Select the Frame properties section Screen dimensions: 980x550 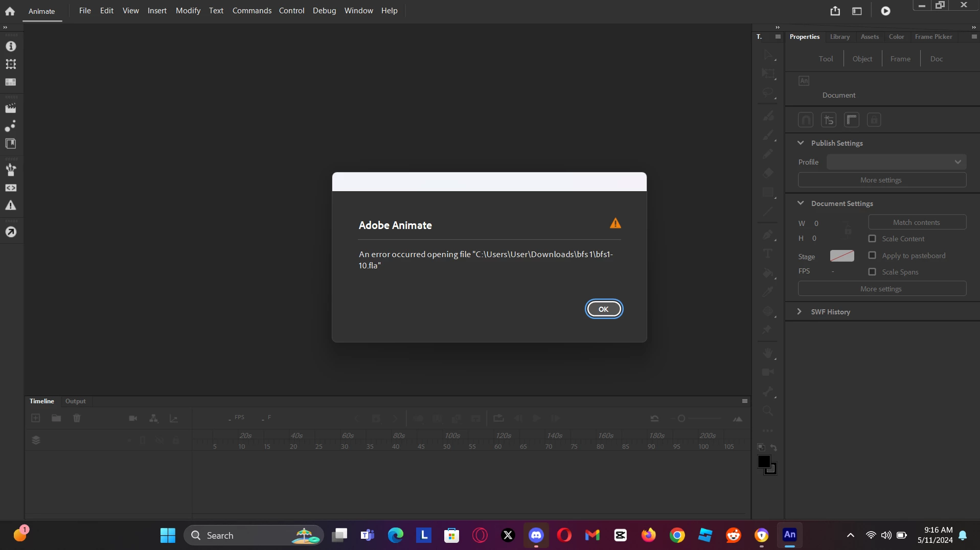900,59
